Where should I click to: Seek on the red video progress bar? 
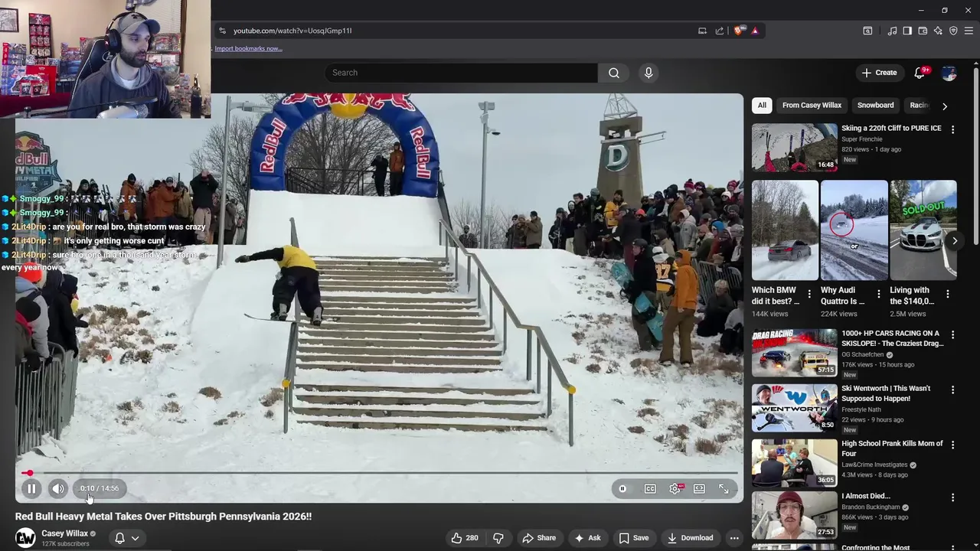click(x=380, y=473)
